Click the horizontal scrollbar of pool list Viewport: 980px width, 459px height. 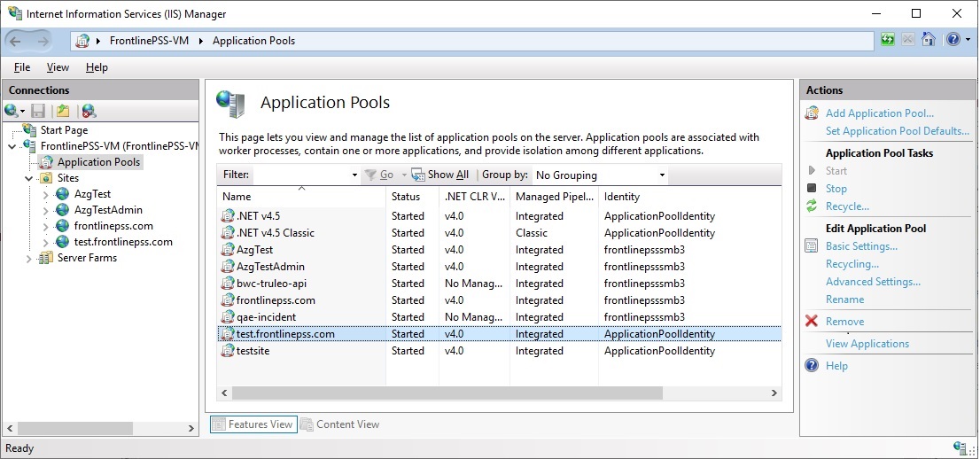coord(447,393)
